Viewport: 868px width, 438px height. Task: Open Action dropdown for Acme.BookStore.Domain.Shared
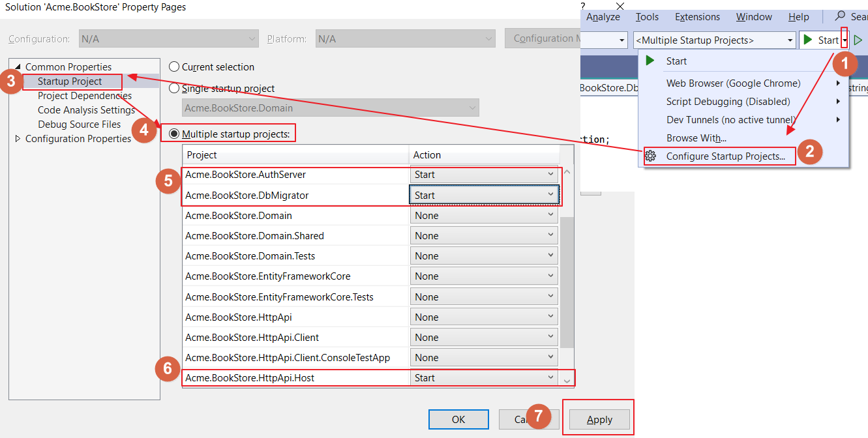tap(484, 235)
